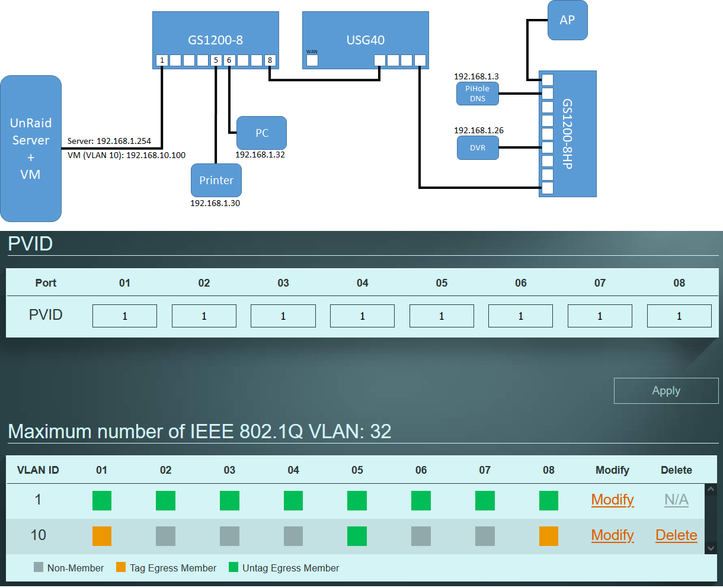Click VLAN ID 1 row label
This screenshot has height=588, width=723.
click(38, 500)
